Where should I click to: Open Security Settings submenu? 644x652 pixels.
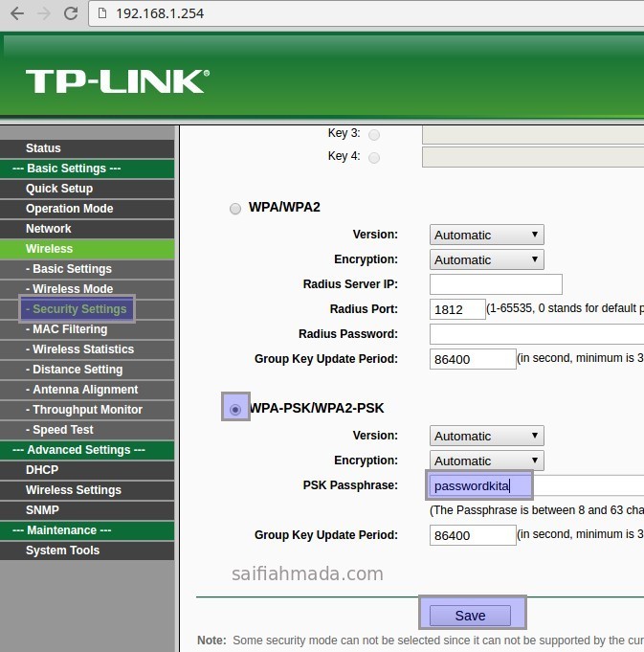click(87, 309)
